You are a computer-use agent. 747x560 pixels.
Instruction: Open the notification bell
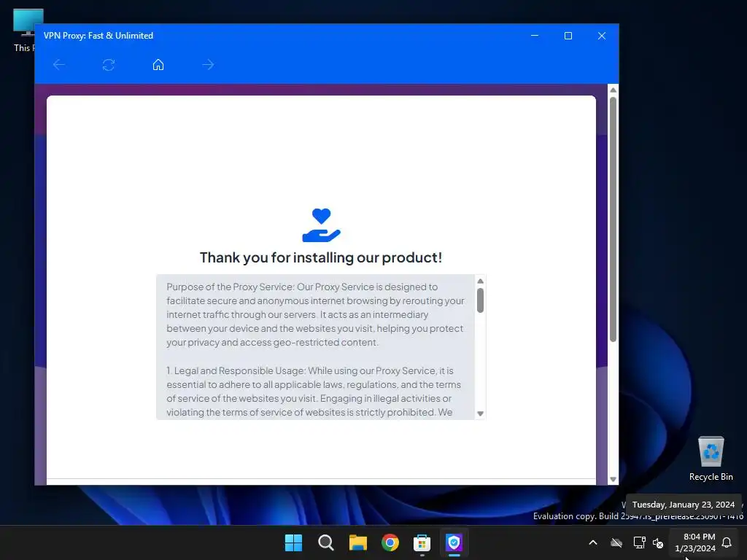pyautogui.click(x=727, y=542)
